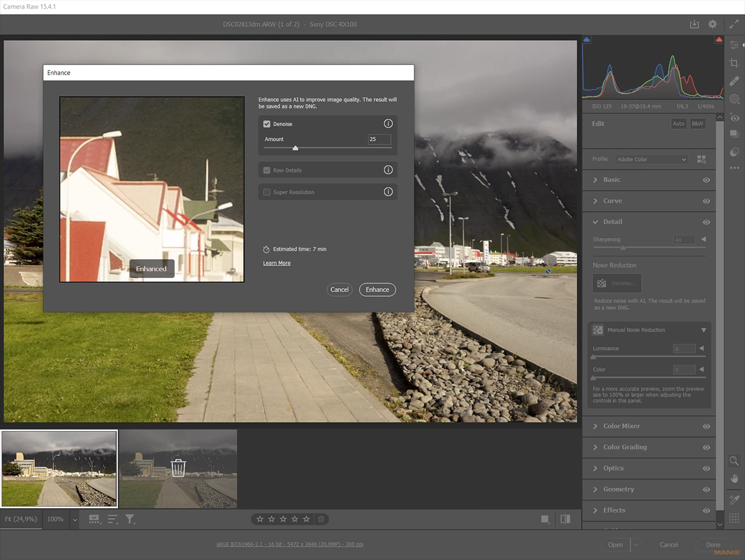Viewport: 745px width, 560px height.
Task: Click the export icon in the top bar
Action: 694,24
